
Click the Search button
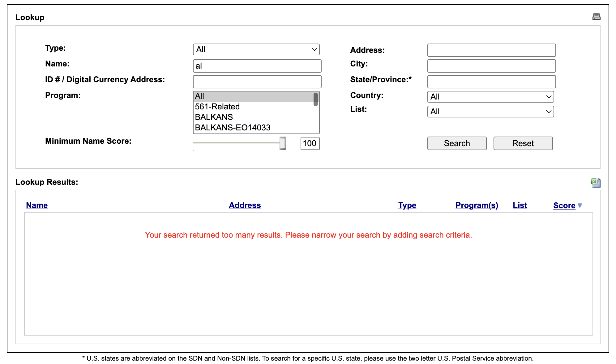[457, 143]
